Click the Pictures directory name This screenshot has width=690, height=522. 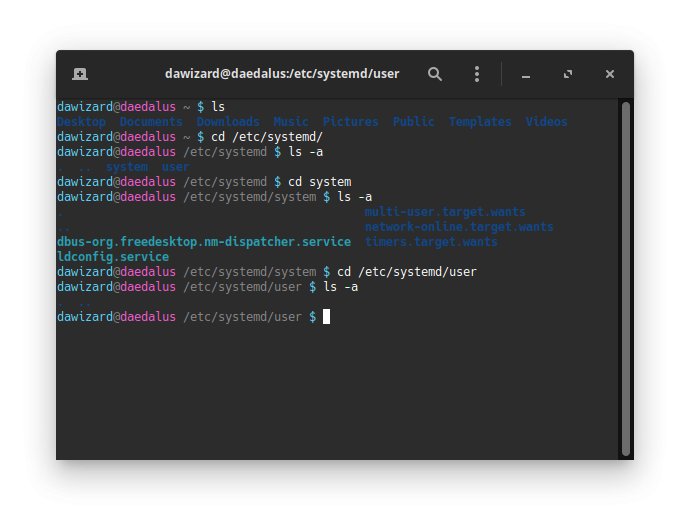coord(350,122)
